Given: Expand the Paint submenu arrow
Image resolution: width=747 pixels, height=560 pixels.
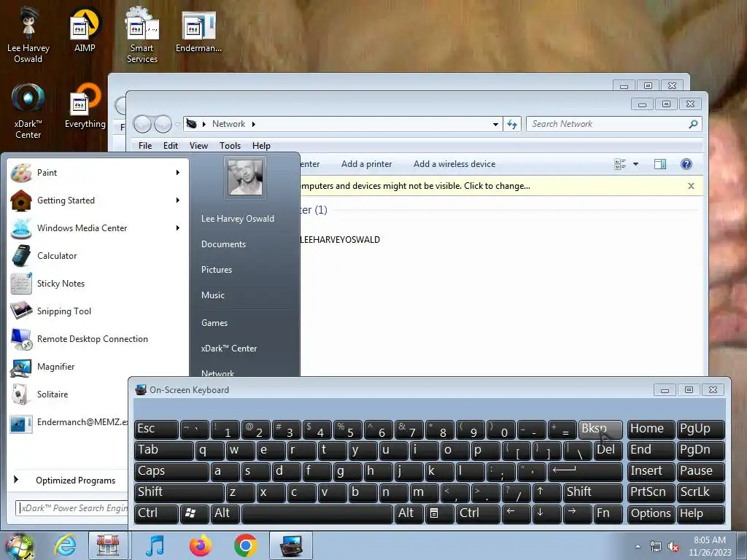Looking at the screenshot, I should tap(178, 172).
